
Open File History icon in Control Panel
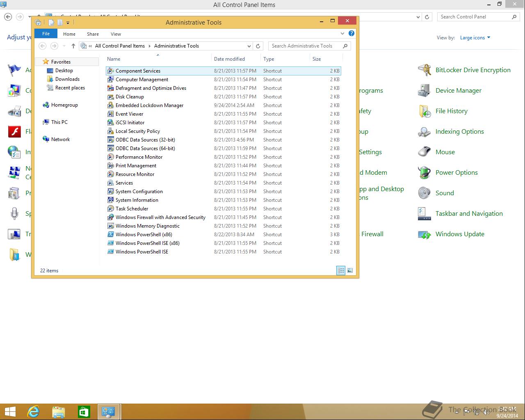coord(425,111)
